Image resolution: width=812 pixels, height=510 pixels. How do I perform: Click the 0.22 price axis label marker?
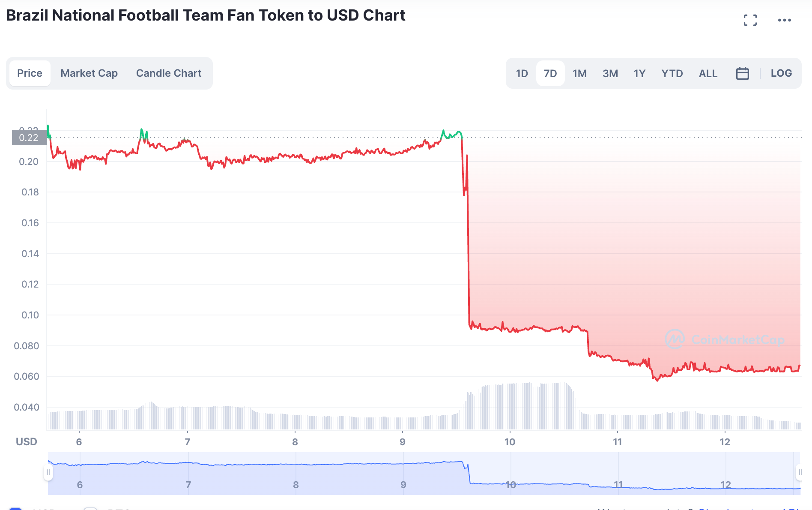tap(30, 138)
